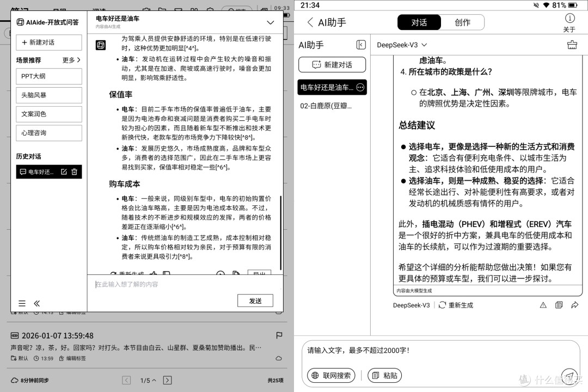The height and width of the screenshot is (392, 588).
Task: Send the message with 发送 button
Action: tap(255, 301)
